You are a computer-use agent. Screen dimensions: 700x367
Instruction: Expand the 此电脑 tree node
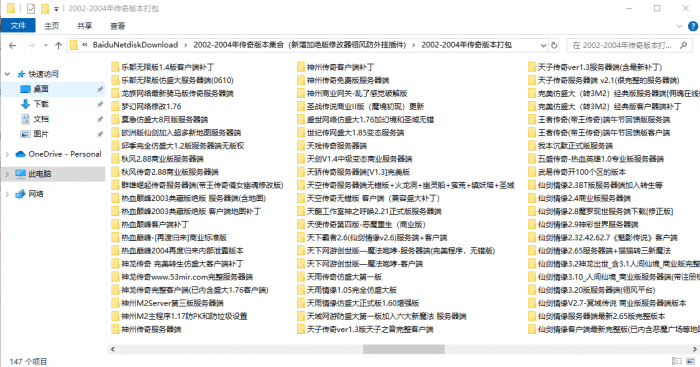click(x=8, y=174)
